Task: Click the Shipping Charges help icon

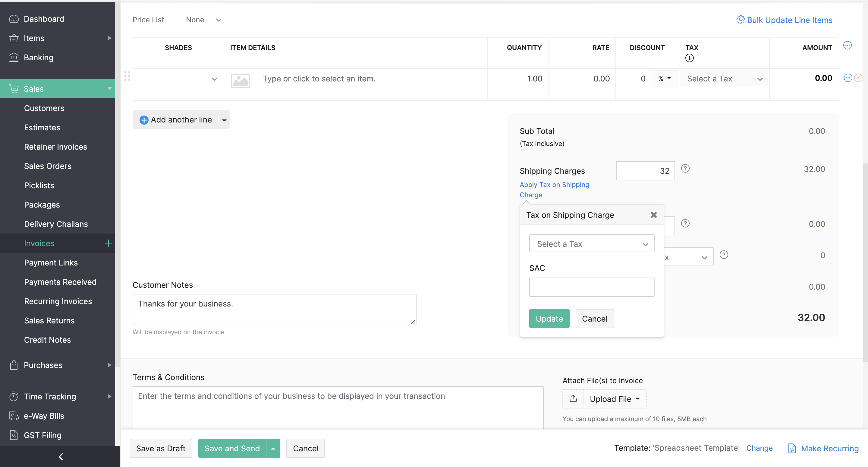Action: [x=685, y=168]
